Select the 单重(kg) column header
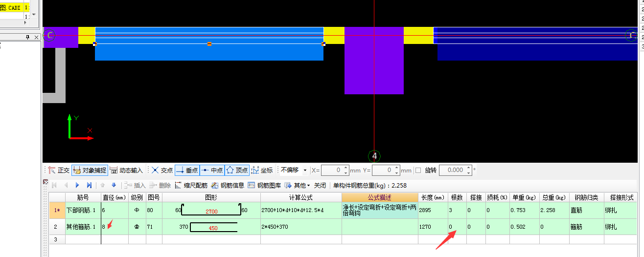The image size is (644, 257). pyautogui.click(x=524, y=197)
